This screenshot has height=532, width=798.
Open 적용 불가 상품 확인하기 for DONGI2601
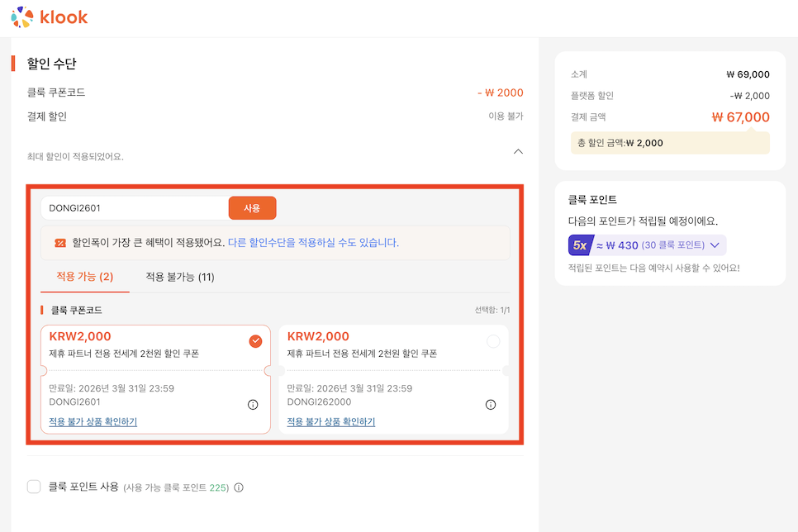pyautogui.click(x=93, y=421)
